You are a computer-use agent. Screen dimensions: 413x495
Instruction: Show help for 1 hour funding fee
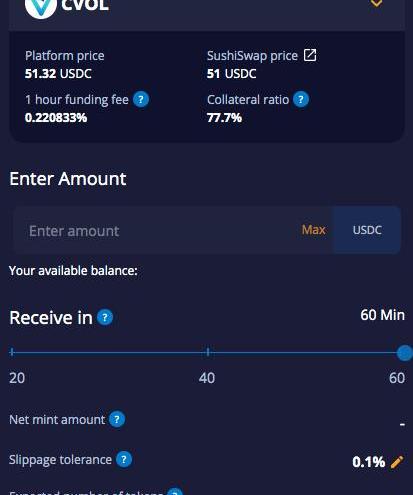141,99
